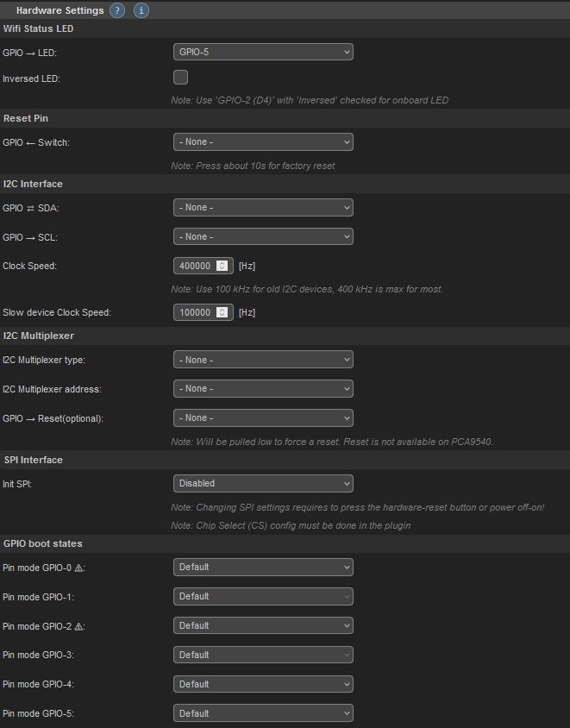Image resolution: width=570 pixels, height=728 pixels.
Task: Open the Pin mode GPIO-4 dropdown
Action: tap(263, 684)
